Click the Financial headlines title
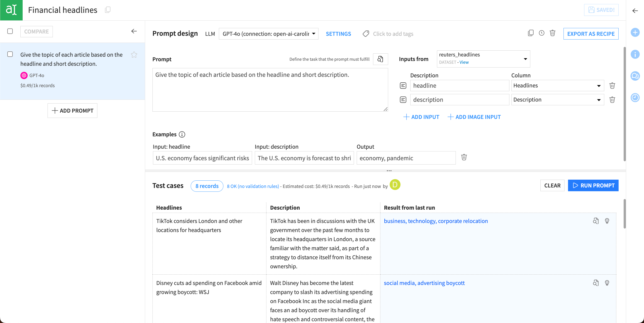Screen dimensions: 644x323 (63, 10)
